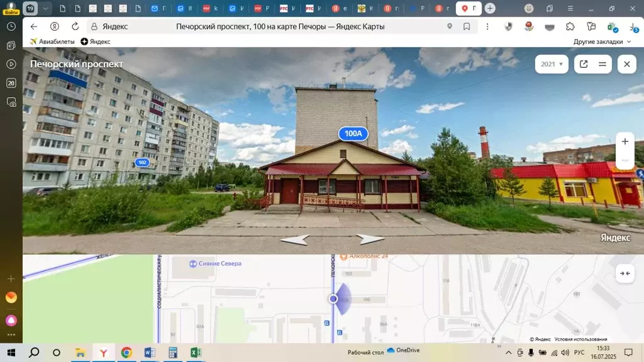Open the downloads arrow icon
The image size is (644, 362).
pos(633,27)
